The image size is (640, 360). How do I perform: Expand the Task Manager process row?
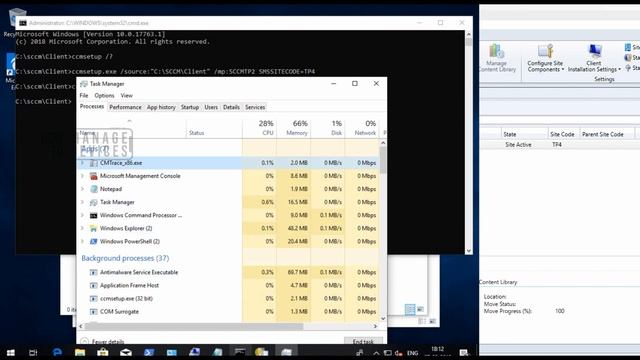(x=82, y=202)
